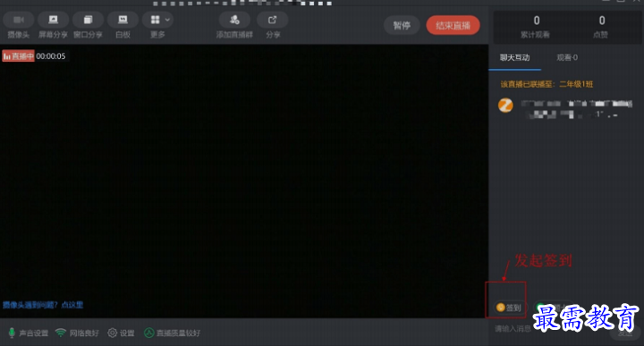Screen dimensions: 644x346
Task: Click the 添加直播群 add group icon
Action: [x=234, y=20]
